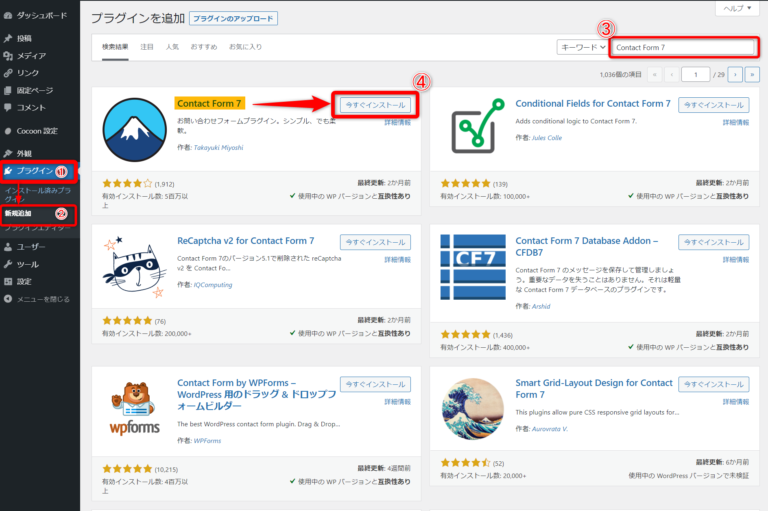Install Smart Grid-Layout Design plugin
Screen dimensions: 768x511
click(x=714, y=384)
